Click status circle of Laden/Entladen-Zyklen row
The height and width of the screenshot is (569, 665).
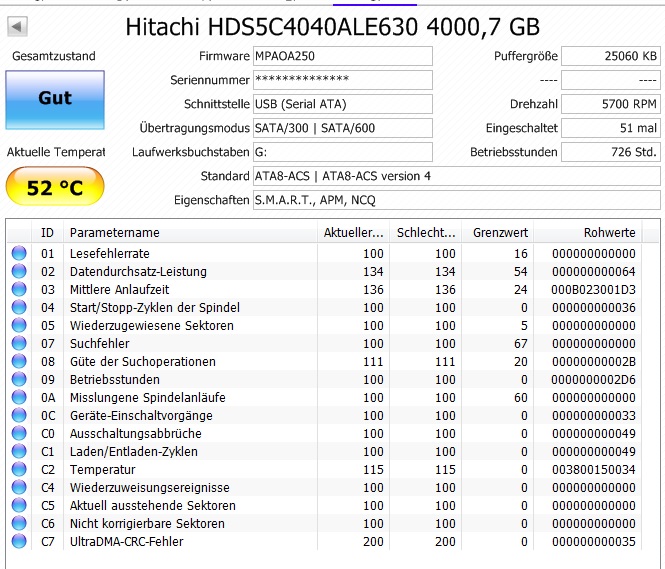coord(19,451)
